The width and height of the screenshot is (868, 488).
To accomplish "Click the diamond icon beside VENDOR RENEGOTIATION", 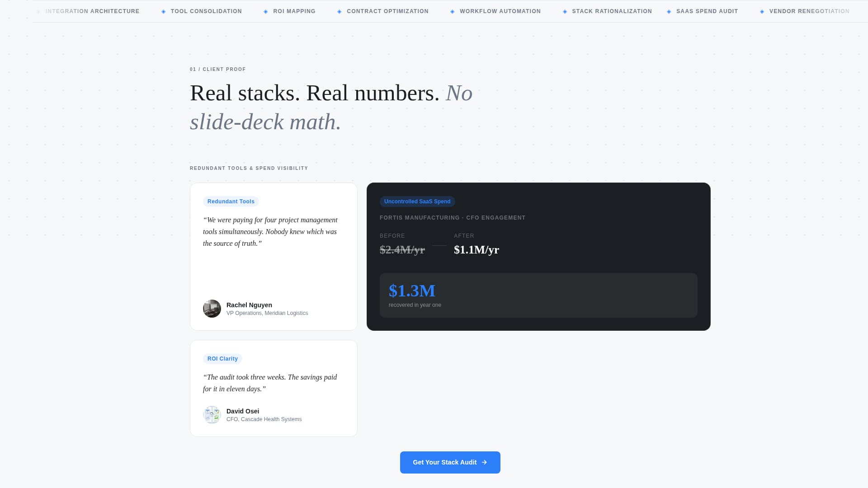I will click(762, 11).
